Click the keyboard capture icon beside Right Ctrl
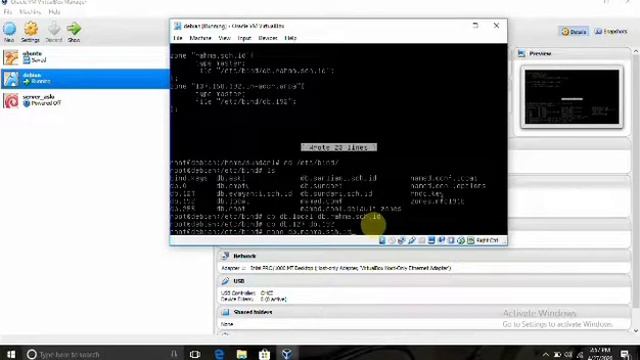 point(471,240)
